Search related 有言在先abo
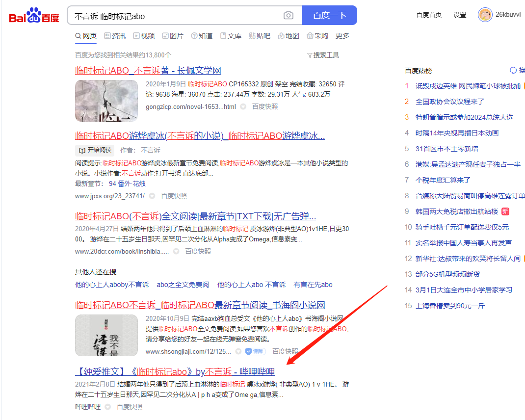 pyautogui.click(x=313, y=285)
